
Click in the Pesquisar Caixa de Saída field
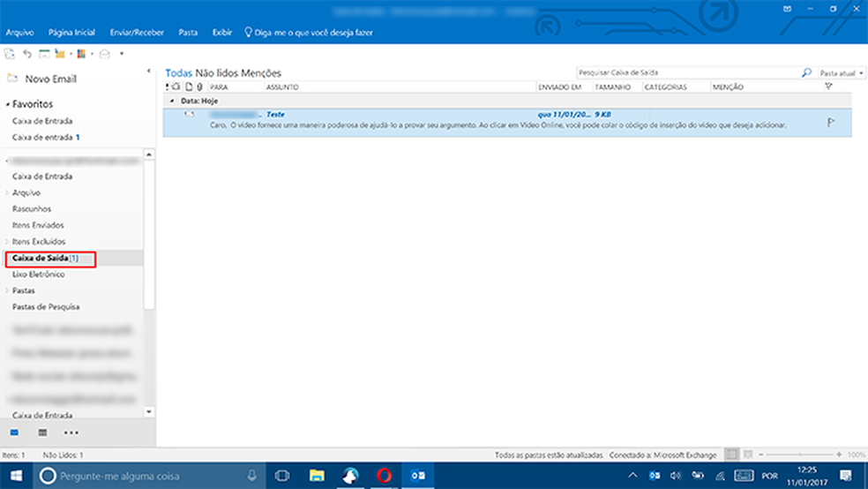pos(687,72)
